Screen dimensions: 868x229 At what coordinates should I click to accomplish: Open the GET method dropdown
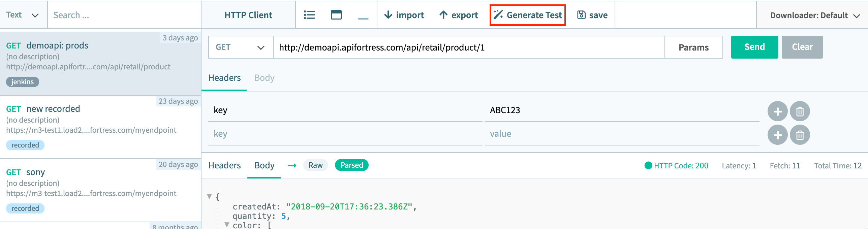tap(240, 47)
